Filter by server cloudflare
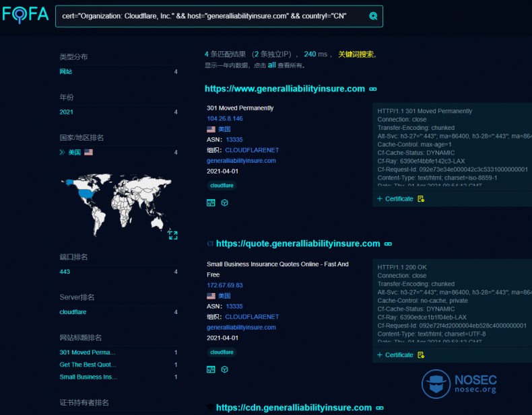The image size is (532, 415). coord(73,312)
